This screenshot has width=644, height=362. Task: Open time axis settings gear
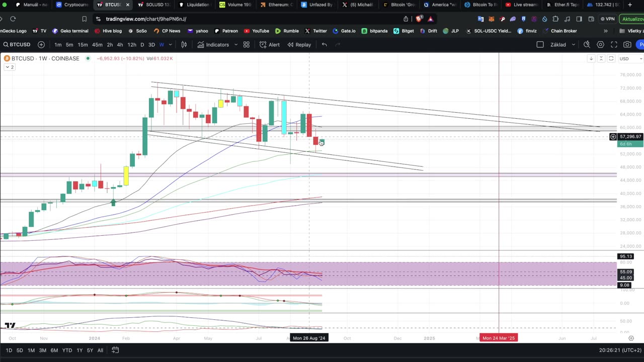tap(631, 338)
